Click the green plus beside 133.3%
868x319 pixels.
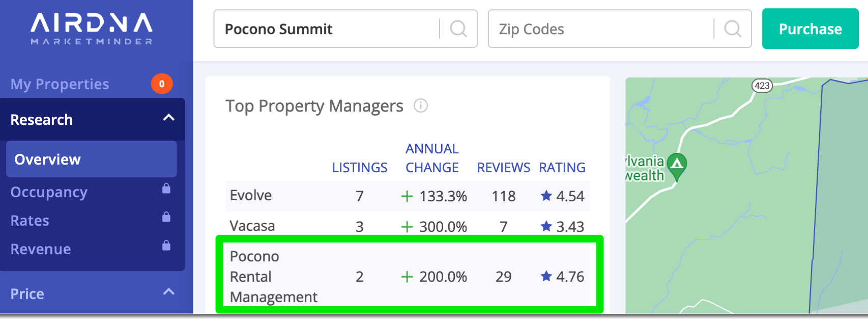[x=407, y=196]
